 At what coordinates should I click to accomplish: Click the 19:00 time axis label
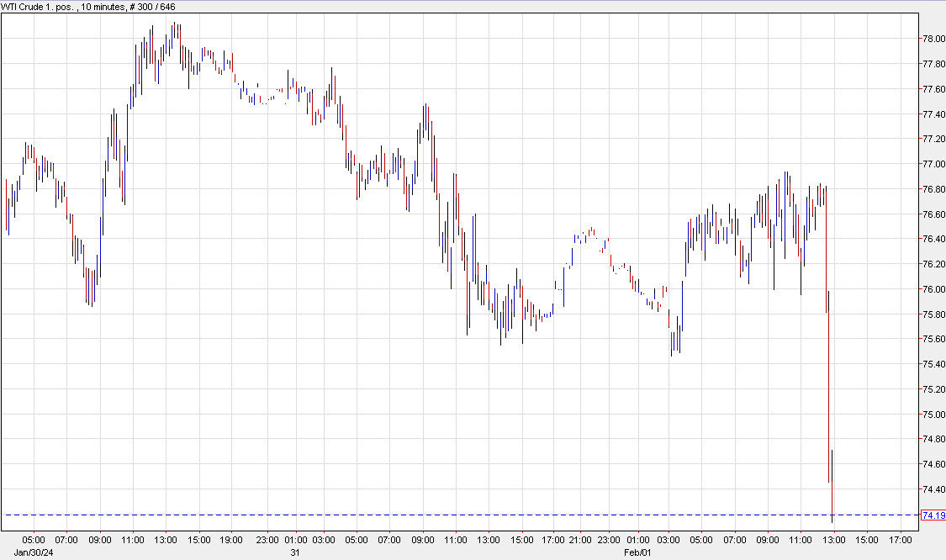tap(231, 540)
